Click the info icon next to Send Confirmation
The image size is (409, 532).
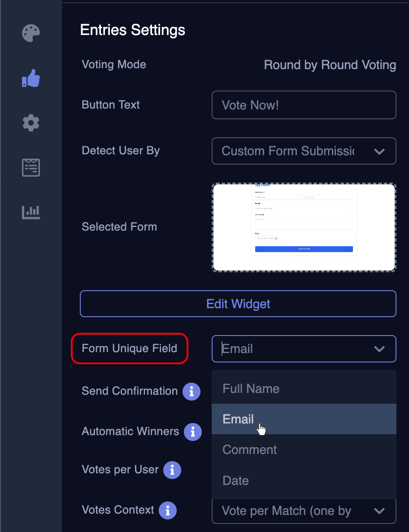191,392
